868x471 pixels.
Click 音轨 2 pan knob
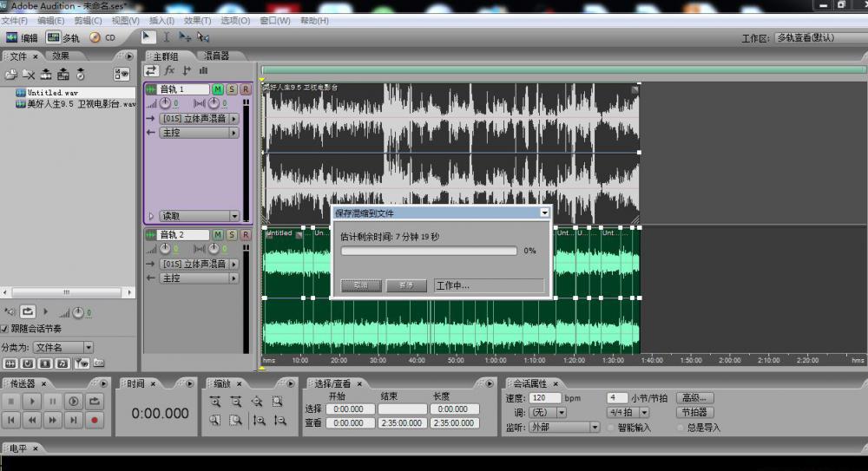tap(214, 249)
